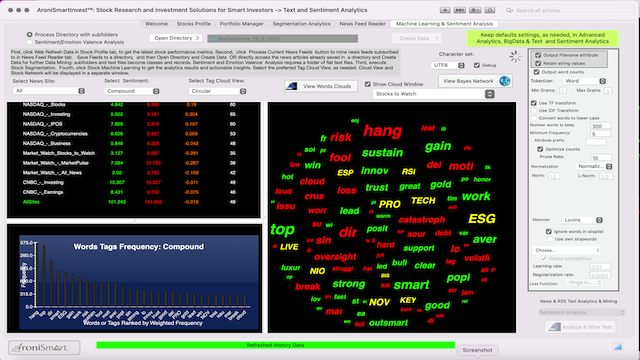Viewport: 640px width, 360px height.
Task: Click the AroniSmart logo at bottom left
Action: point(44,347)
